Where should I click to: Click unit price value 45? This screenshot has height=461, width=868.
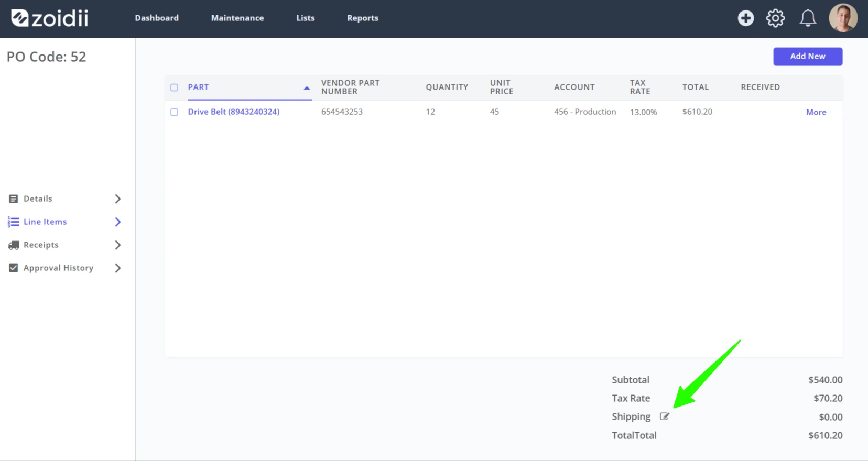[x=494, y=112]
